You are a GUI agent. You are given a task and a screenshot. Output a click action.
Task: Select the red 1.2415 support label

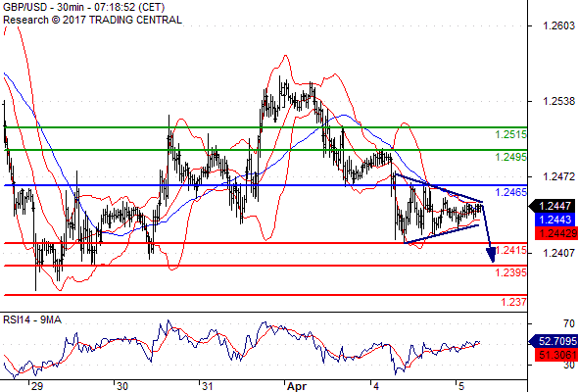tap(511, 250)
